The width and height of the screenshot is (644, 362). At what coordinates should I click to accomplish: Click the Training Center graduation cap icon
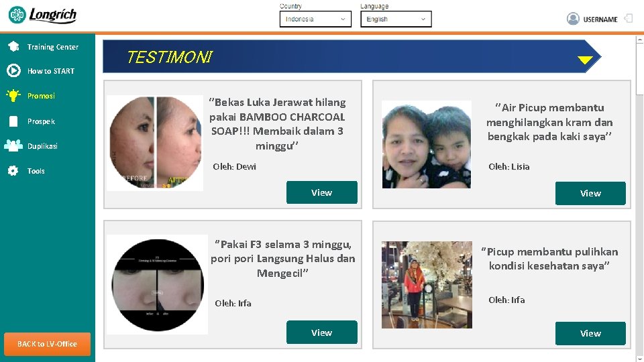pos(13,46)
